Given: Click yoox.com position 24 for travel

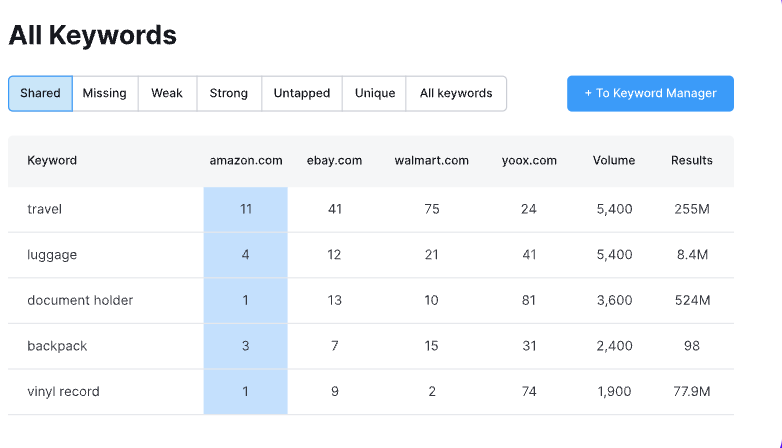Looking at the screenshot, I should click(529, 209).
